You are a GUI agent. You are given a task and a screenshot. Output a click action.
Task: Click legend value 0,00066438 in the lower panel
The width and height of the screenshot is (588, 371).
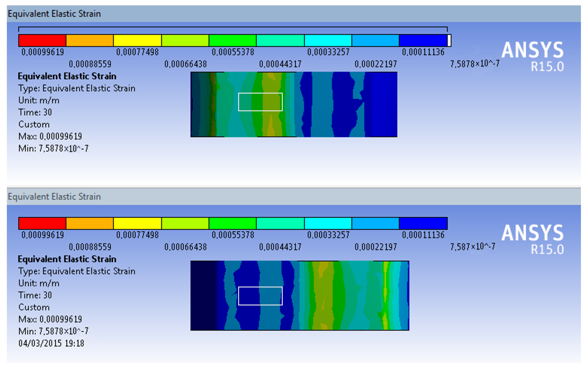point(186,247)
